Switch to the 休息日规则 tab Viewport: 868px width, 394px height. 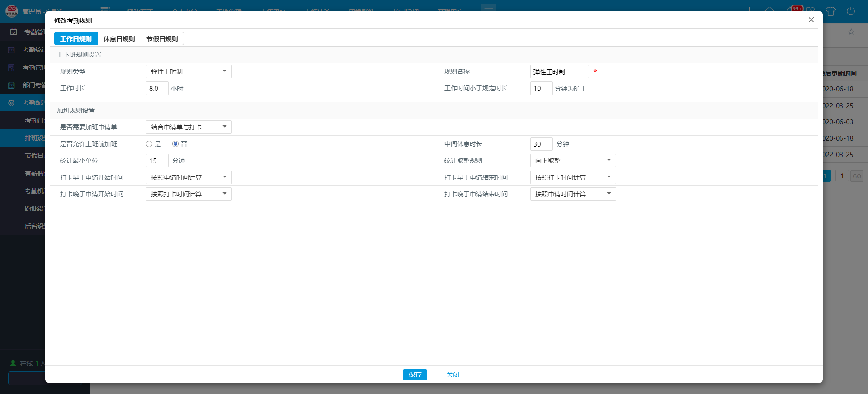click(x=119, y=39)
